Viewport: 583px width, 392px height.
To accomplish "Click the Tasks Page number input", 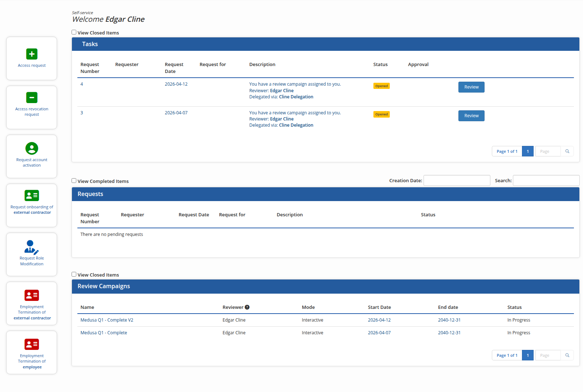I will coord(548,151).
